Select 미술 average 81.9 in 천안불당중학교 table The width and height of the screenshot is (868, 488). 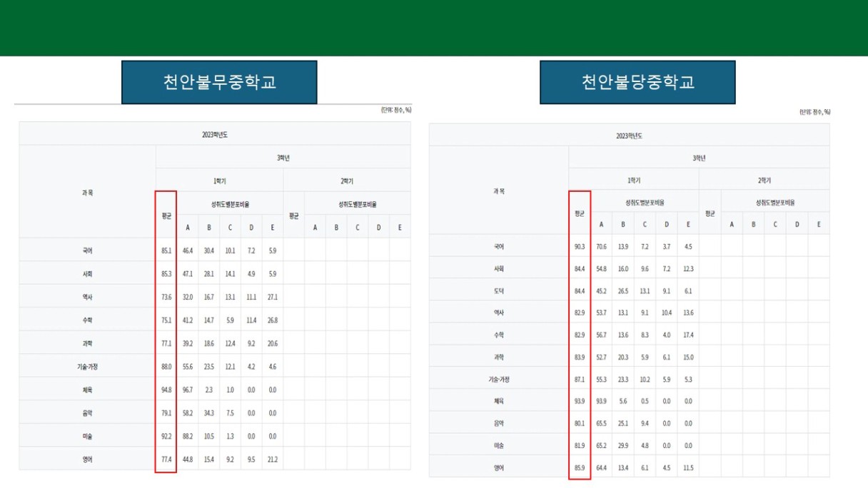point(580,446)
